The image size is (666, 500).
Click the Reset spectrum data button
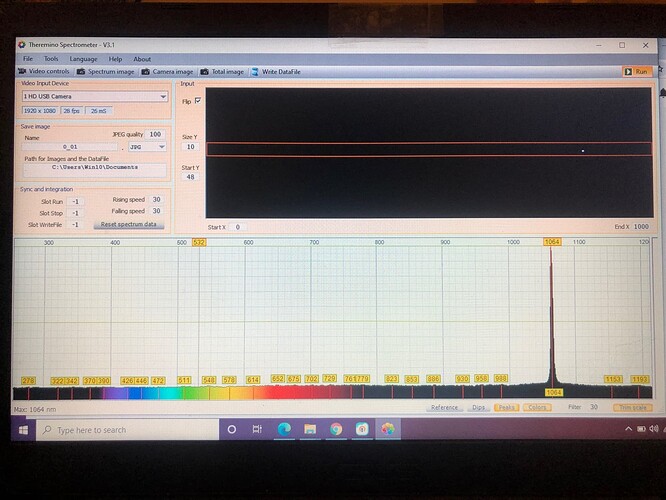point(129,224)
